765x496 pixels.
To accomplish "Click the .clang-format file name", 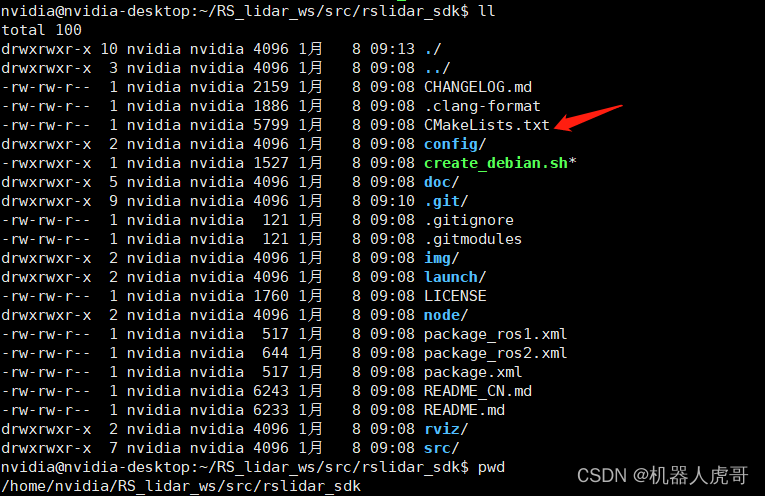I will coord(482,106).
